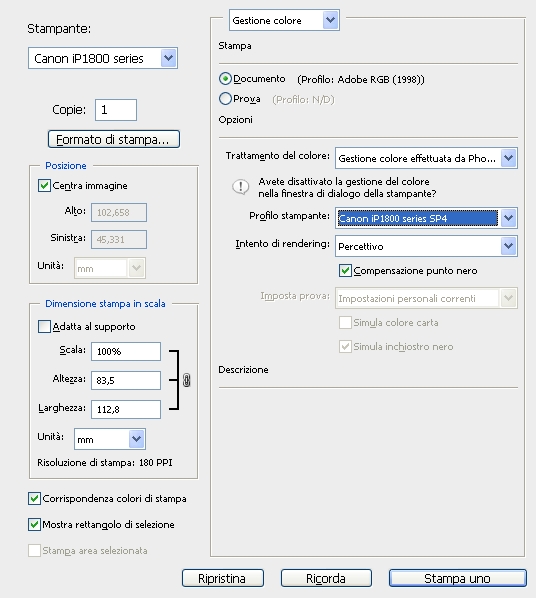Click into the Copie input field
This screenshot has height=598, width=536.
coord(116,110)
